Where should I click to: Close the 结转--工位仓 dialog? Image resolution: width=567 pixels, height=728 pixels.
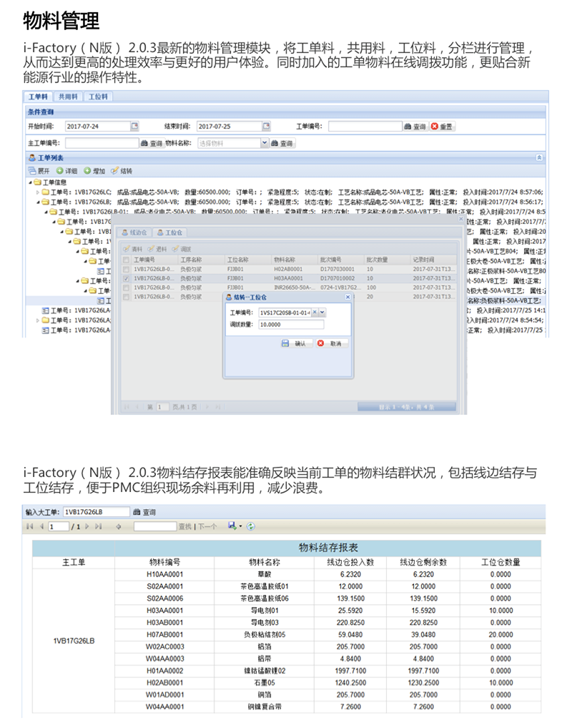tap(347, 297)
